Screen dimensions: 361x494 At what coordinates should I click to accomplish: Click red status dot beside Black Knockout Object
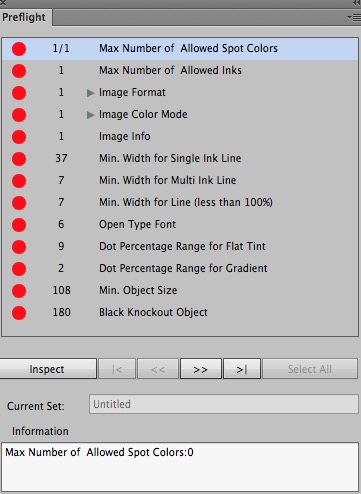coord(19,313)
